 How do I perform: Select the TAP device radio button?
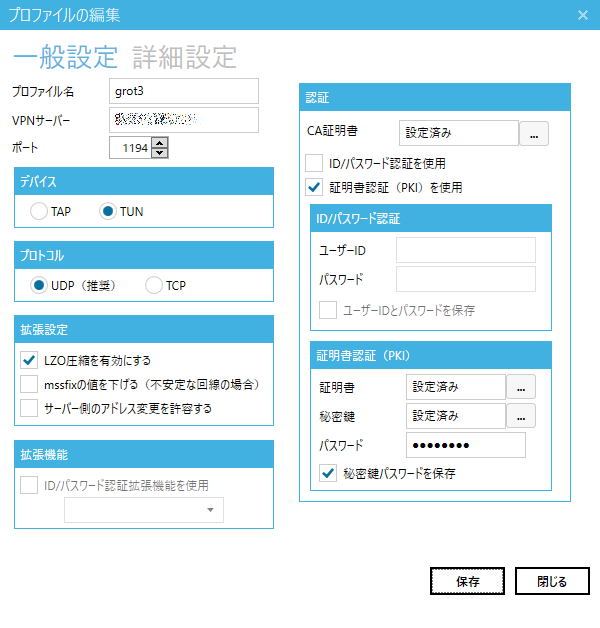(39, 211)
